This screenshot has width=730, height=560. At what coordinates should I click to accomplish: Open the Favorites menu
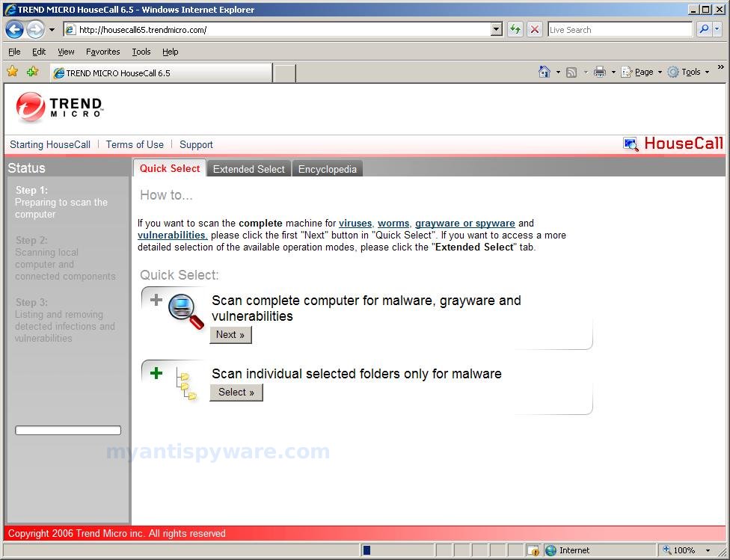tap(103, 52)
